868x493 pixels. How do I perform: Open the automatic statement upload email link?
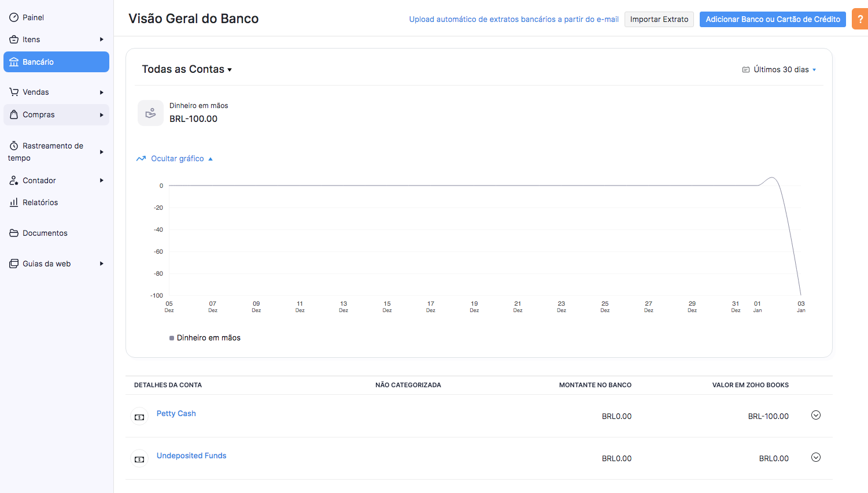click(x=514, y=19)
